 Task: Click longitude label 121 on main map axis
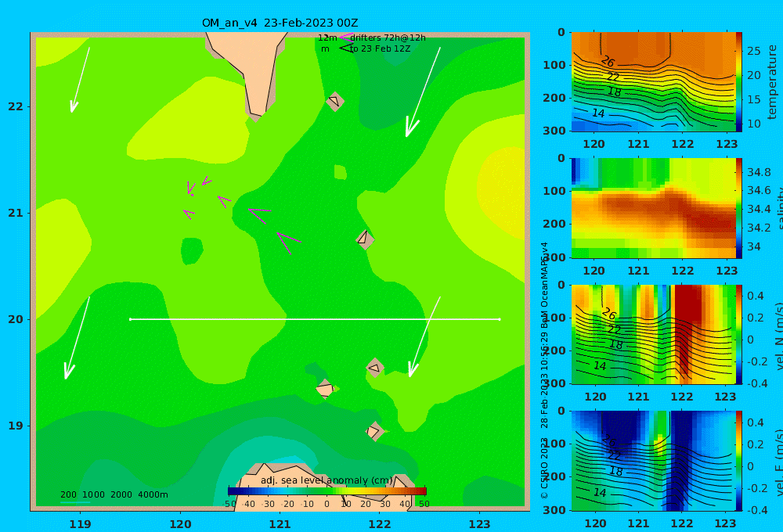click(280, 524)
